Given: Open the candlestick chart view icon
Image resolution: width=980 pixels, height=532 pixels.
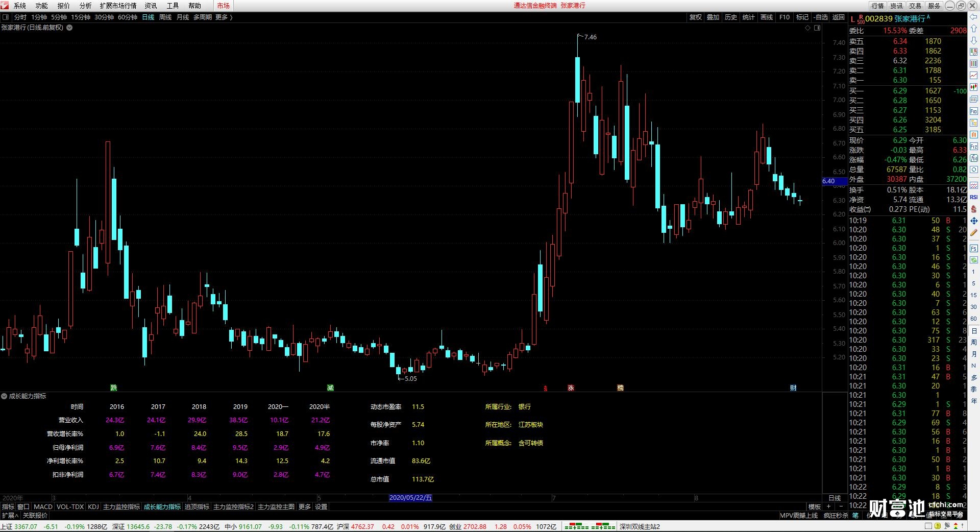Looking at the screenshot, I should pyautogui.click(x=974, y=87).
